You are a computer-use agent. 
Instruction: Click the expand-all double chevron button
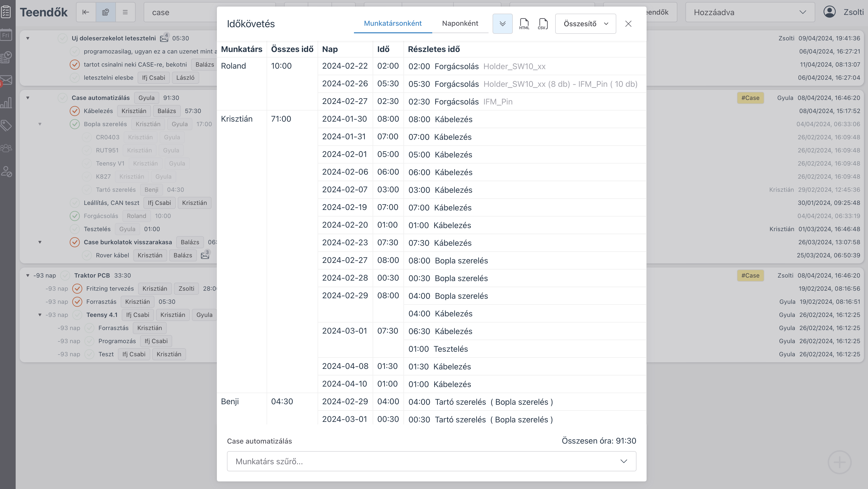click(x=502, y=23)
